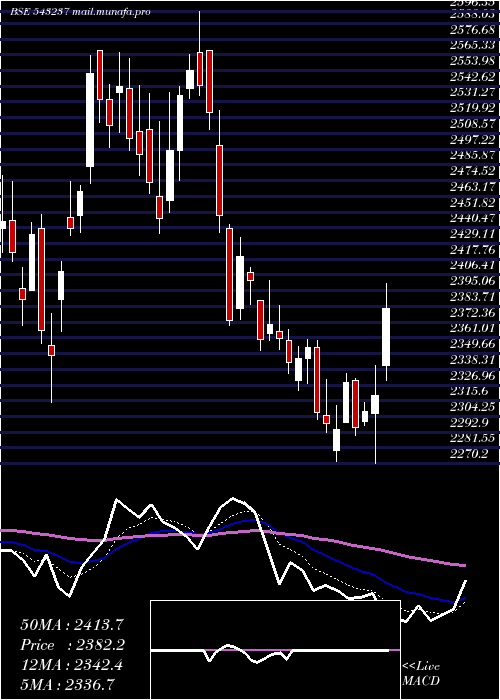Select the 12MA : 2342.4 readout

[71, 666]
